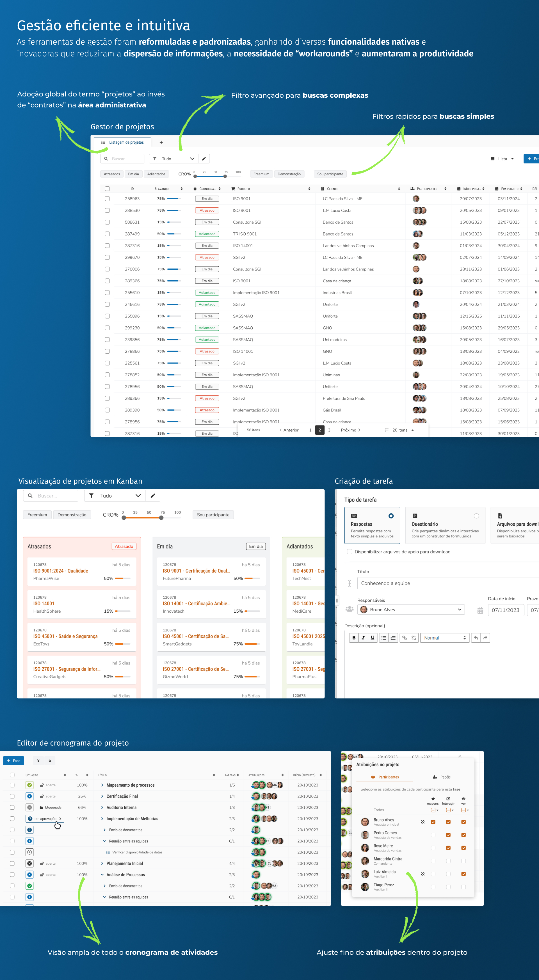Tick the checkbox for project 258963

tap(107, 199)
